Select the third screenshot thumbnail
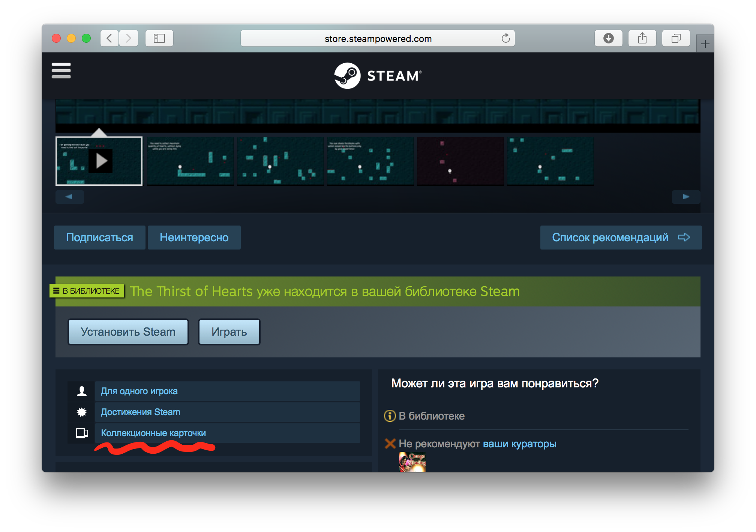The height and width of the screenshot is (532, 756). (x=280, y=161)
